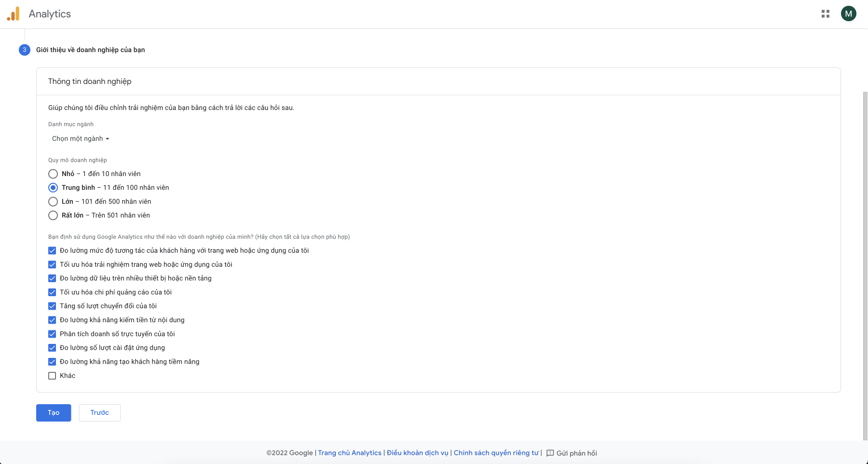868x464 pixels.
Task: Open Trang chủ Analytics link
Action: click(349, 453)
